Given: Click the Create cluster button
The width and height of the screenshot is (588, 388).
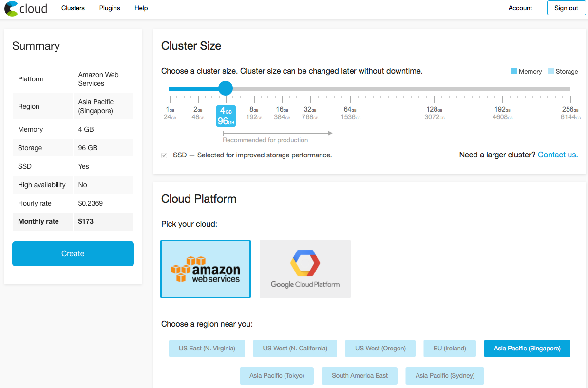Looking at the screenshot, I should coord(73,253).
